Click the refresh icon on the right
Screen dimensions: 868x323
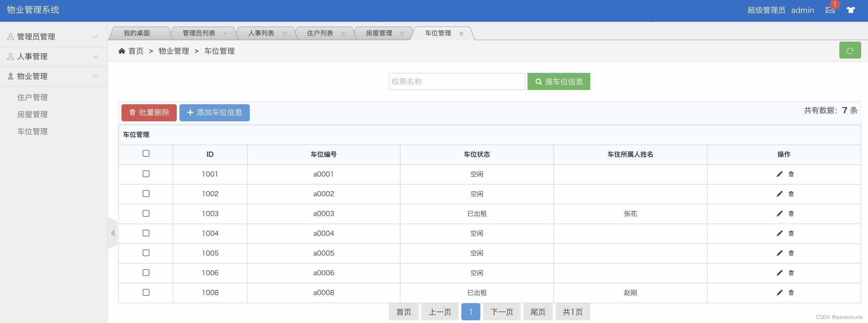[850, 50]
